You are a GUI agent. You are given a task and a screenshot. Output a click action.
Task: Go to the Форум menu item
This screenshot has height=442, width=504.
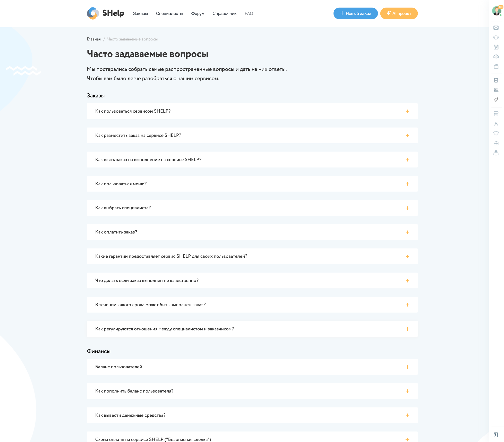click(x=198, y=13)
